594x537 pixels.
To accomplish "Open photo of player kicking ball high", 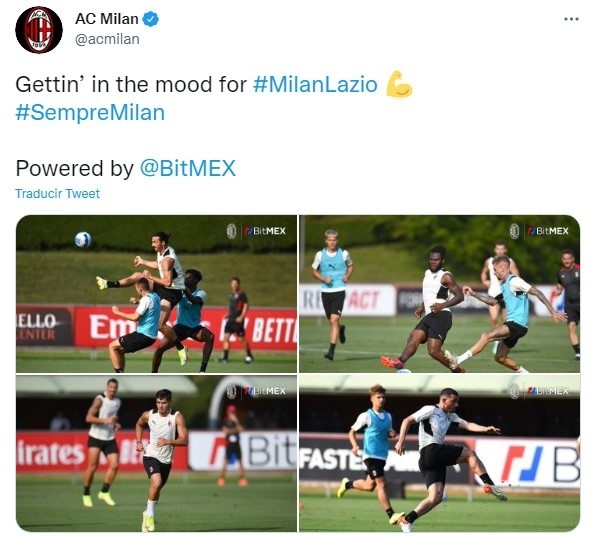I will [x=156, y=294].
